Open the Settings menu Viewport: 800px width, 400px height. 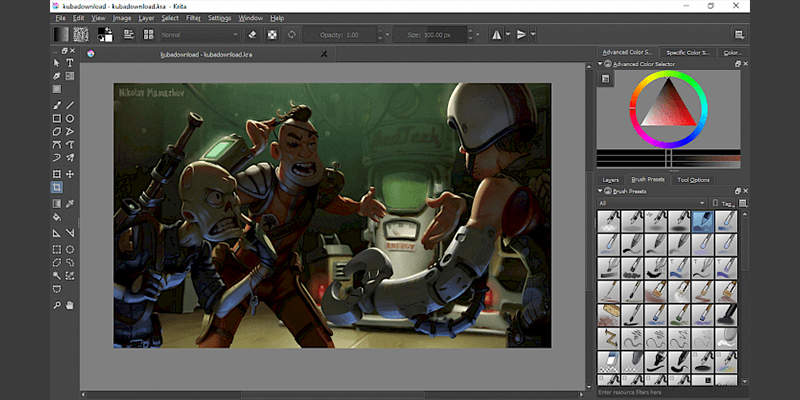(x=219, y=18)
